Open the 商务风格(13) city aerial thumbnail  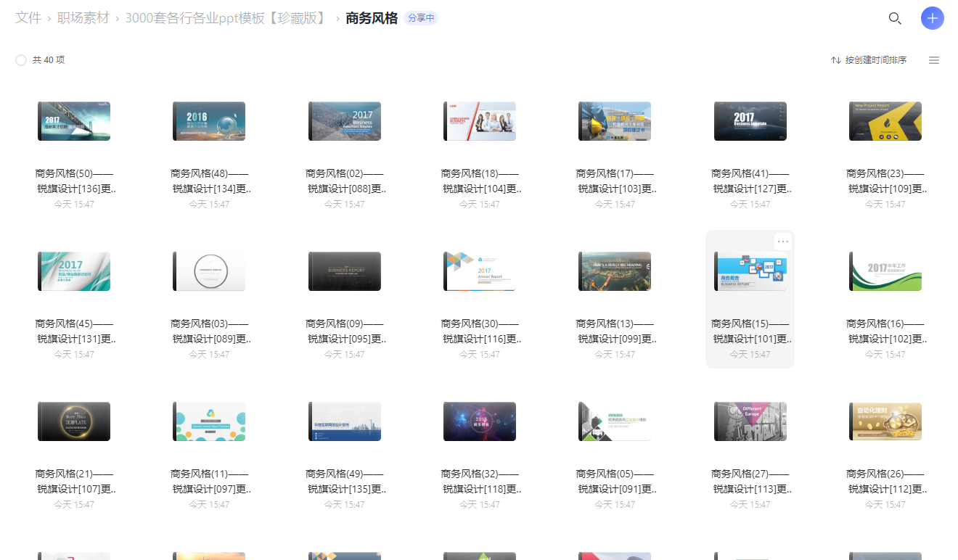(615, 271)
